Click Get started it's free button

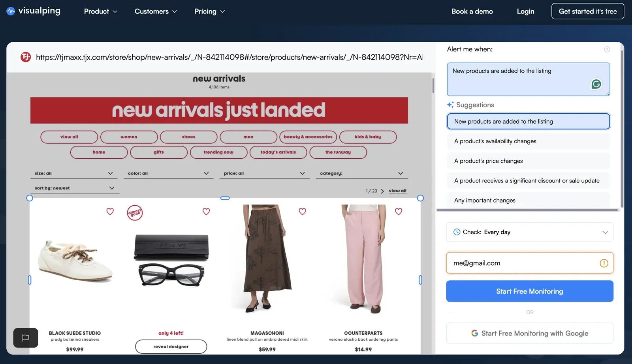pyautogui.click(x=588, y=11)
